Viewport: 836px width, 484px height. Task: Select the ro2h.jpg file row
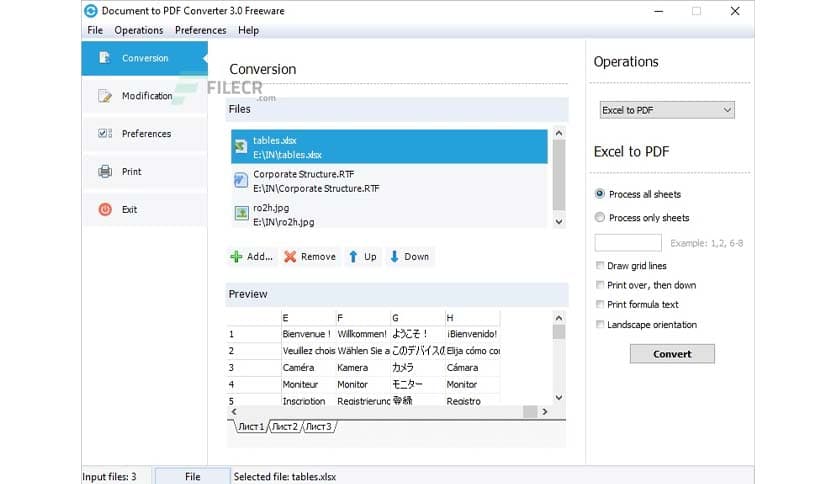389,215
